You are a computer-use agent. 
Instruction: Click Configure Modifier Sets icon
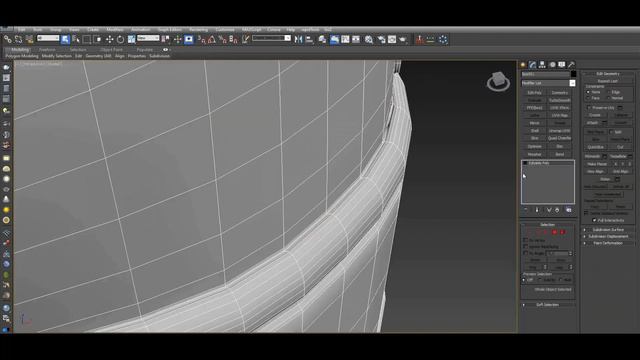click(569, 210)
